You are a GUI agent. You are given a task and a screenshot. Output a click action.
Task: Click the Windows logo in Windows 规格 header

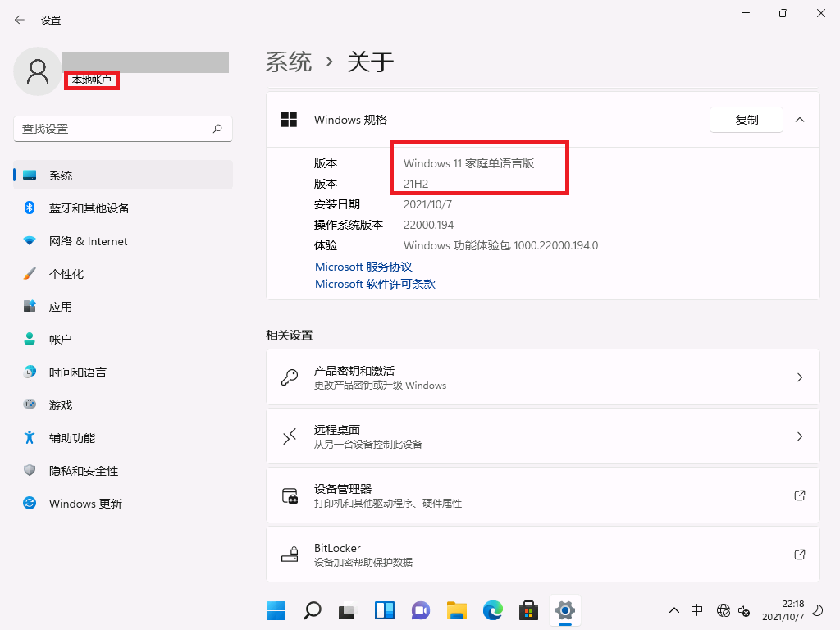click(x=290, y=120)
